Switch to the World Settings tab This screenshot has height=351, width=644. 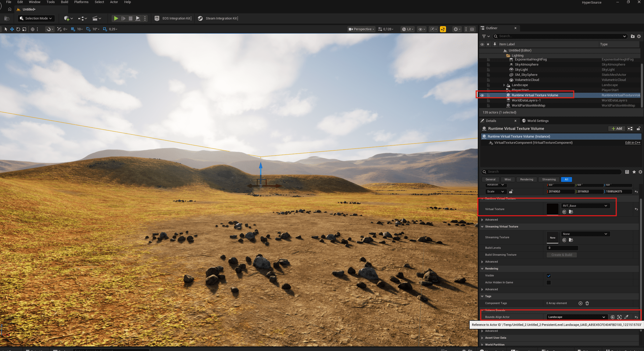point(535,121)
